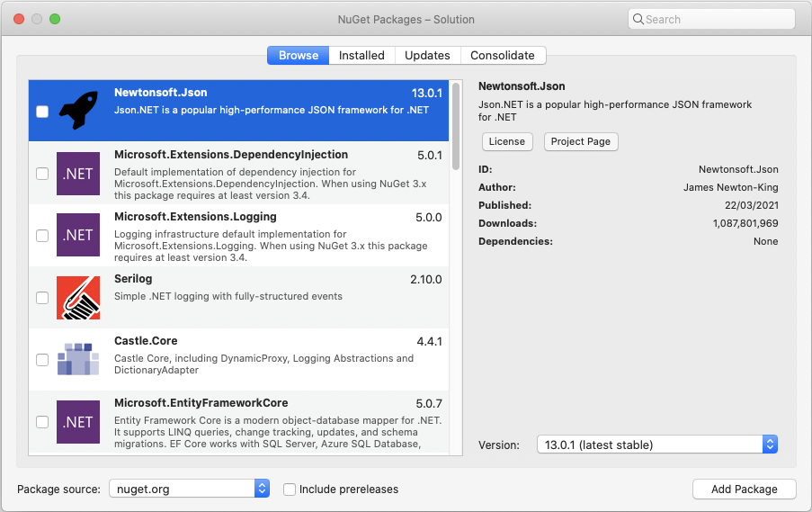Tick the Newtonsoft.Json checkbox
Screen dimensions: 812x512
(x=42, y=112)
